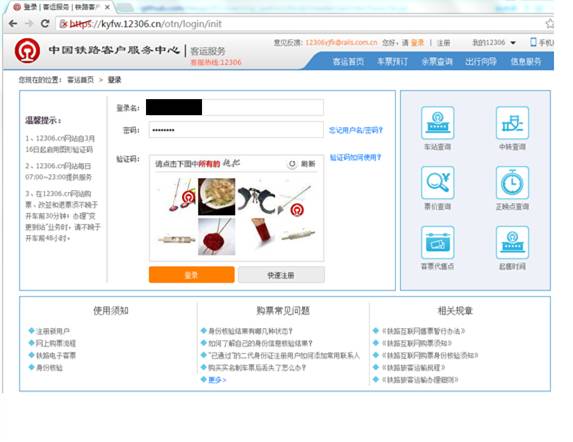Click the crossed-out https security icon
573x442 pixels.
[64, 24]
